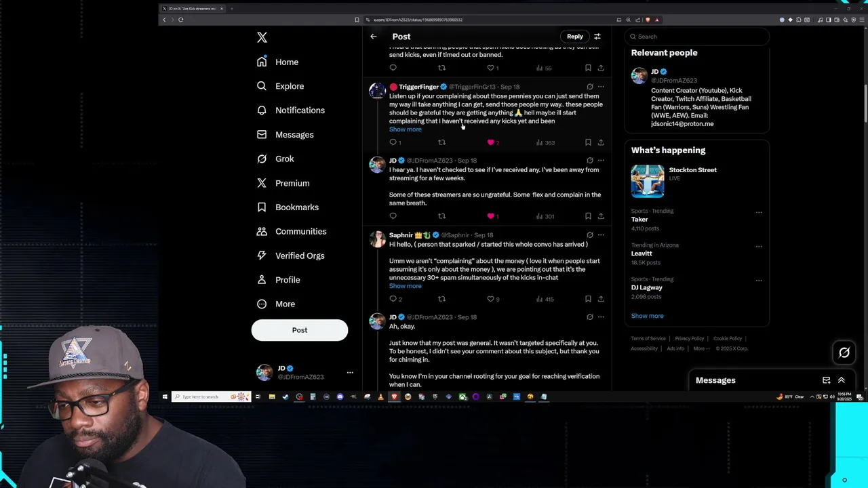Click the X logo in sidebar
Viewport: 868px width, 488px height.
(x=262, y=38)
